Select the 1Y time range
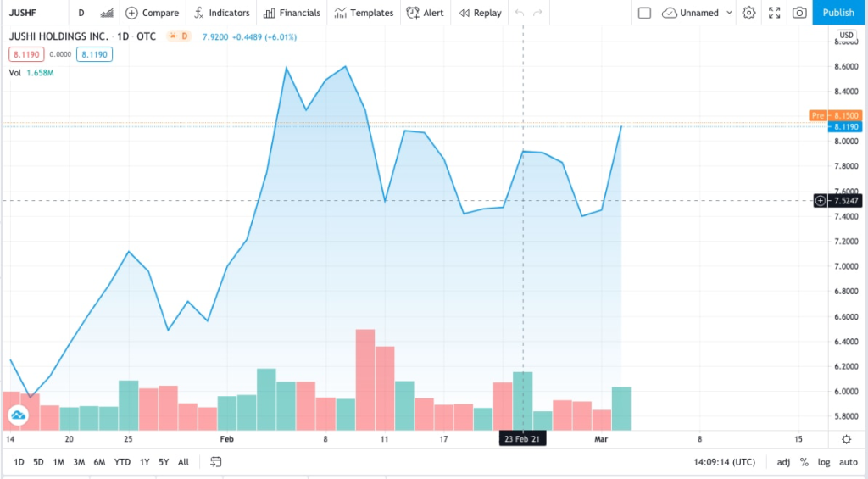This screenshot has width=868, height=479. point(144,462)
